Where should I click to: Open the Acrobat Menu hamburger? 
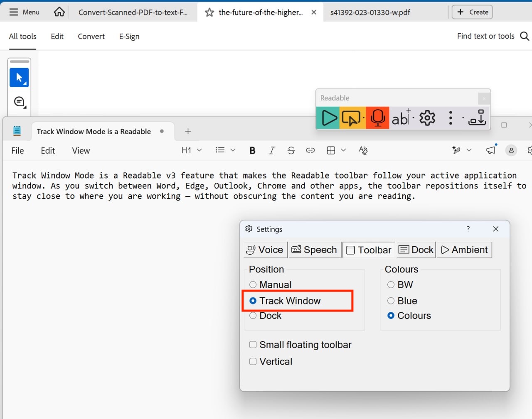coord(25,12)
